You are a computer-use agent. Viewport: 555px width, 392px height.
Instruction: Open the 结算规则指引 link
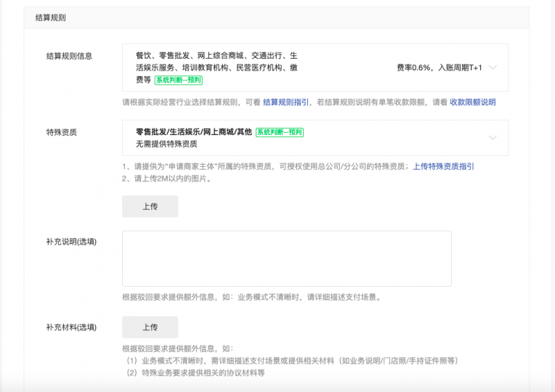coord(285,102)
